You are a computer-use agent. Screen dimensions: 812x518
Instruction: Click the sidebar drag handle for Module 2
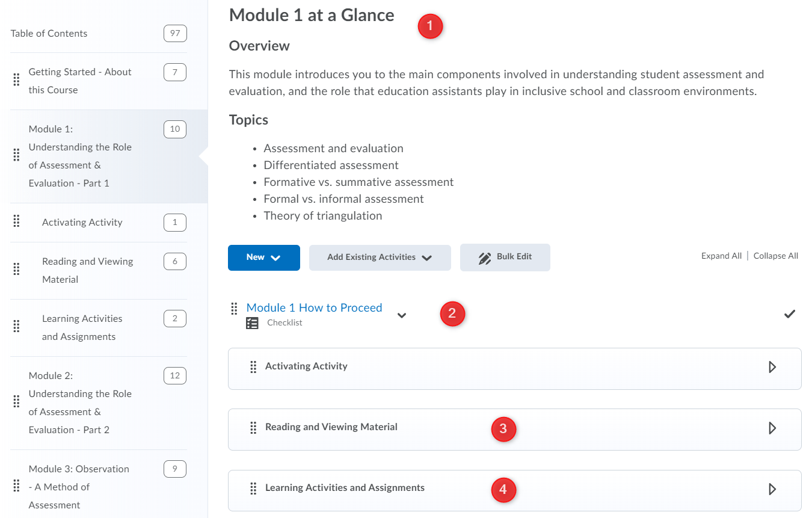pos(16,401)
